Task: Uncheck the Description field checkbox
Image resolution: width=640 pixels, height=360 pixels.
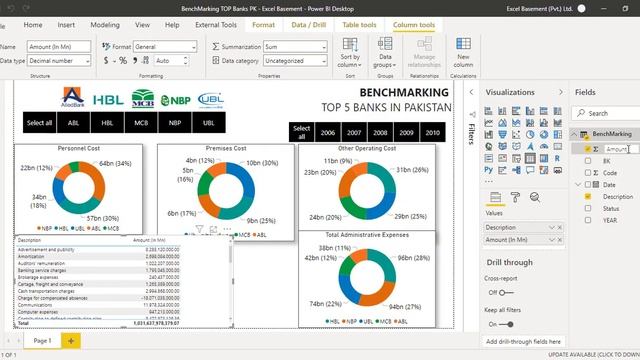Action: pyautogui.click(x=588, y=196)
